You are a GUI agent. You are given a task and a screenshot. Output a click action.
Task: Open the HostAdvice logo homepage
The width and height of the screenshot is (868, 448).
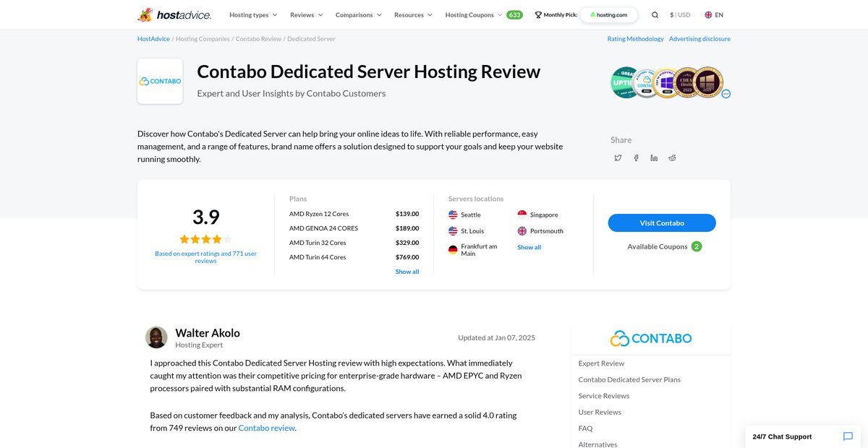pos(175,14)
